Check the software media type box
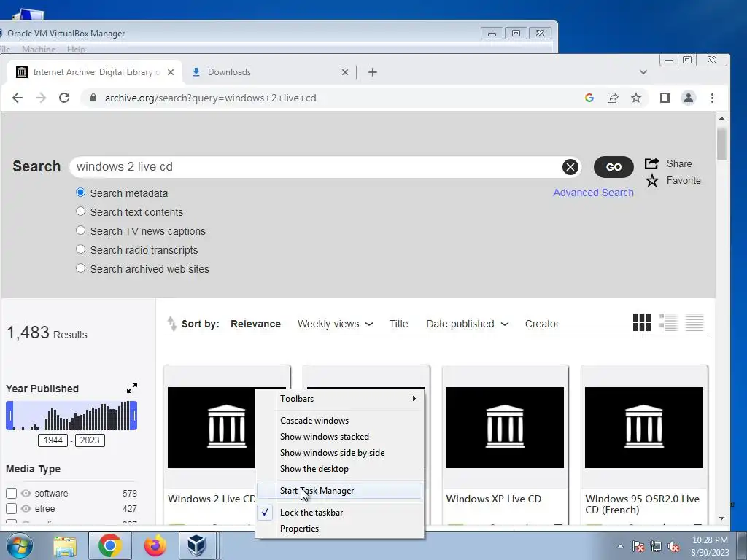Screen dimensions: 747x560 pyautogui.click(x=12, y=494)
